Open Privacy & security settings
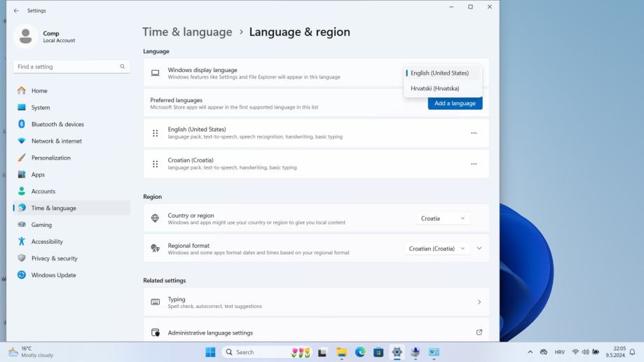This screenshot has width=644, height=362. 72,258
